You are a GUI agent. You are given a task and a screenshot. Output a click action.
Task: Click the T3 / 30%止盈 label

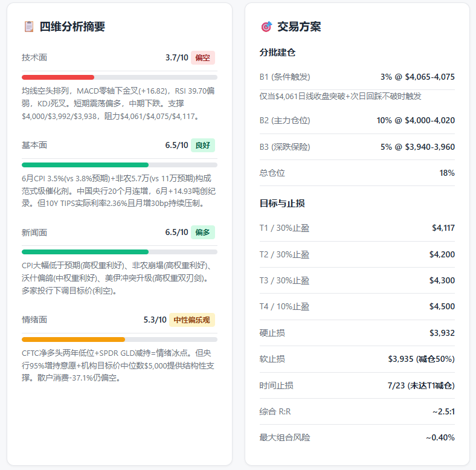(x=285, y=280)
